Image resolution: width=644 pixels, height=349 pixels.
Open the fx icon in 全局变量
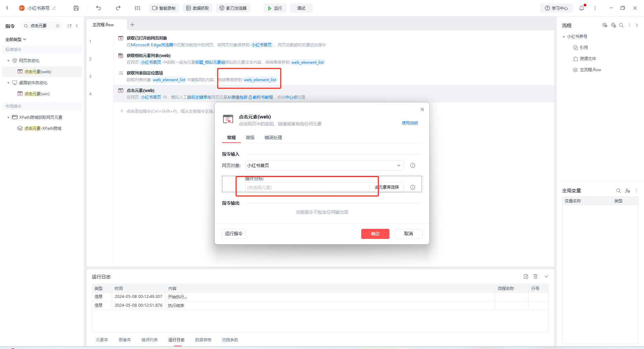coord(628,191)
